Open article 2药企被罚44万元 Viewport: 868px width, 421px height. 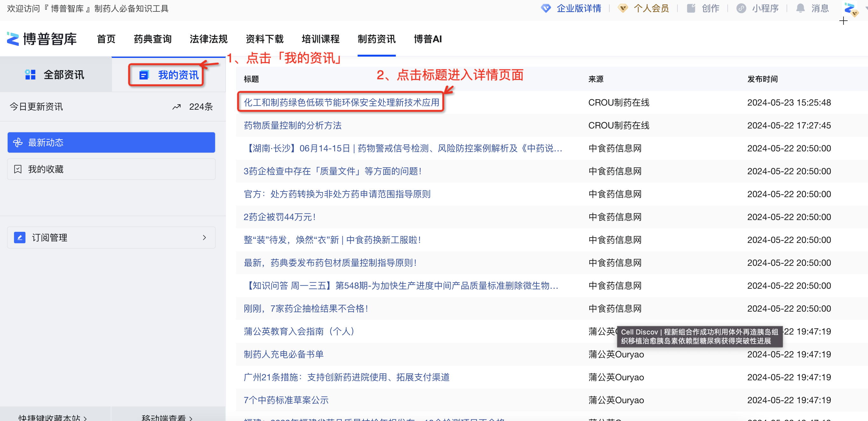tap(280, 217)
